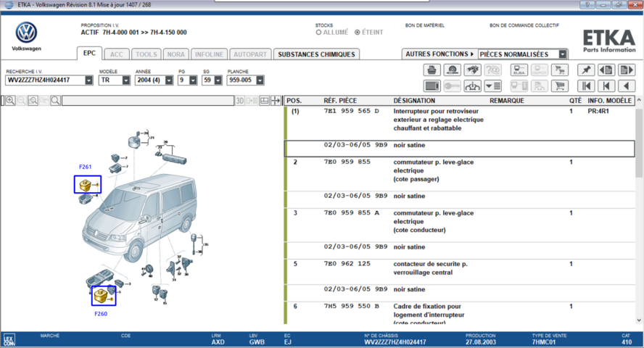Switch to the AUTOPART tab
This screenshot has width=644, height=348.
coord(250,54)
